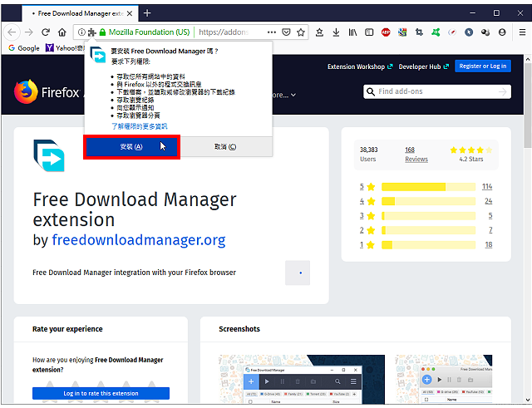Focus the Find add-ons search field

[x=437, y=91]
